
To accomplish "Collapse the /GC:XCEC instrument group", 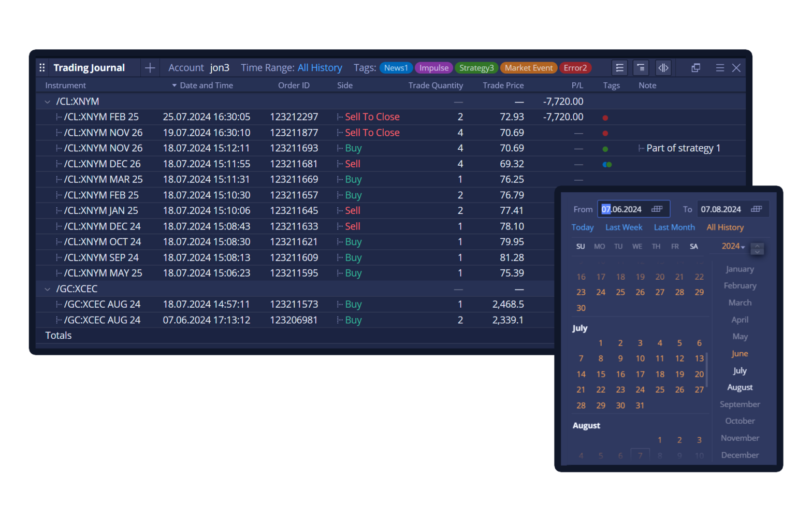I will pyautogui.click(x=48, y=289).
